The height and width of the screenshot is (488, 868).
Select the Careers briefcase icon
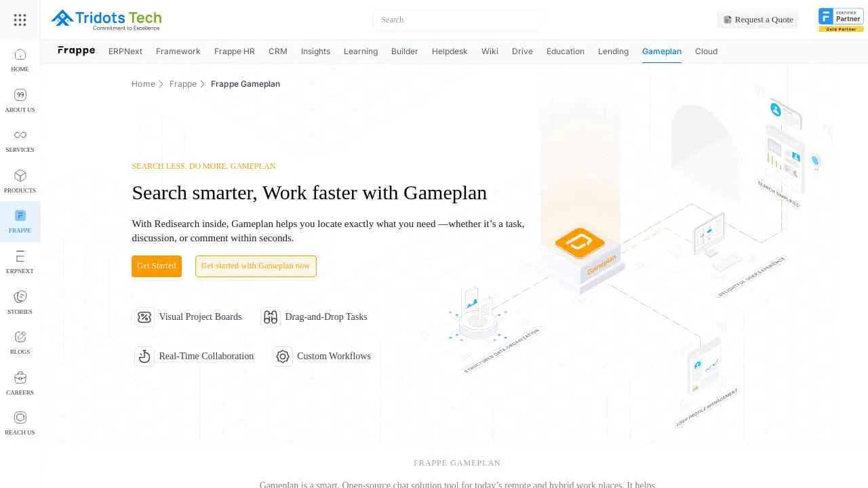point(20,378)
